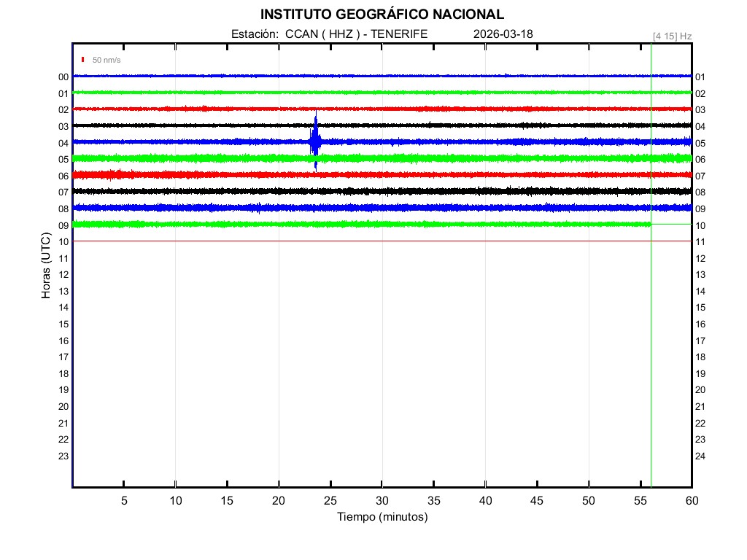Click the [4 15] Hz filter label
The height and width of the screenshot is (560, 747).
672,35
